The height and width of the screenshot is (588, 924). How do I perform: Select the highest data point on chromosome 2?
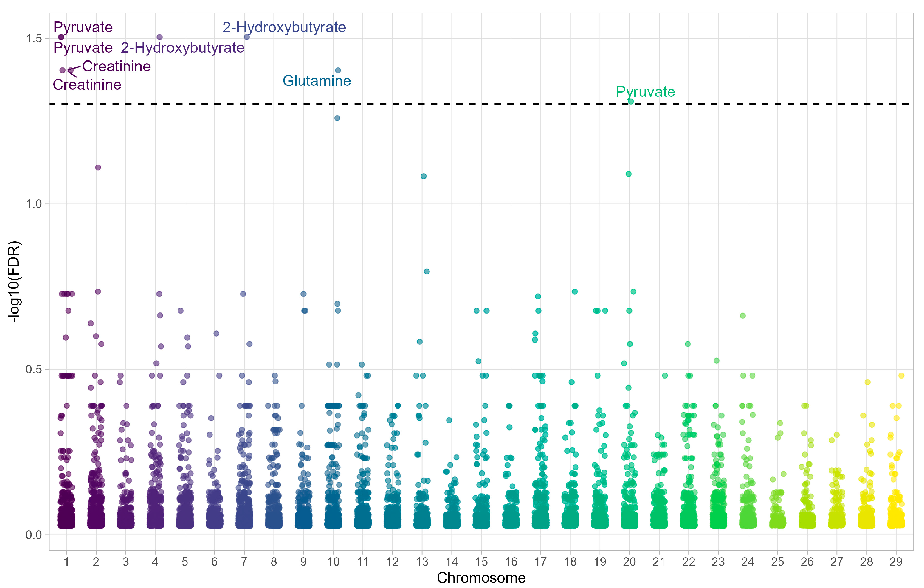click(98, 167)
